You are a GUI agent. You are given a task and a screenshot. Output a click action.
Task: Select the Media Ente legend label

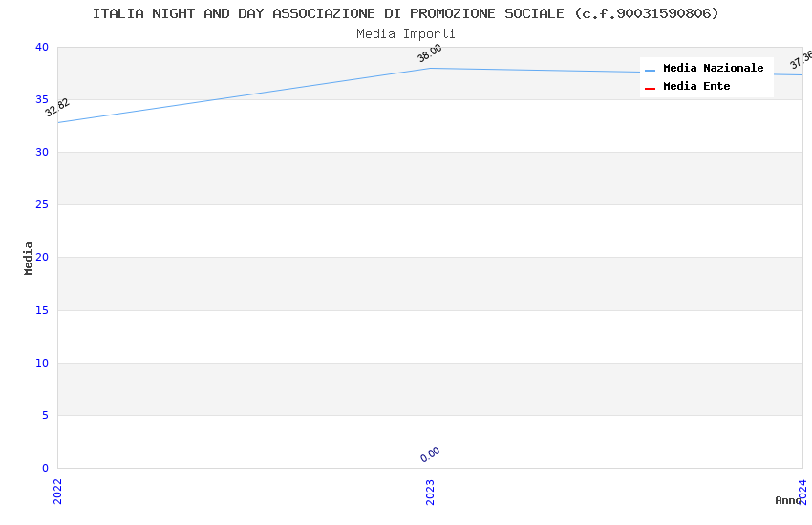(x=696, y=87)
